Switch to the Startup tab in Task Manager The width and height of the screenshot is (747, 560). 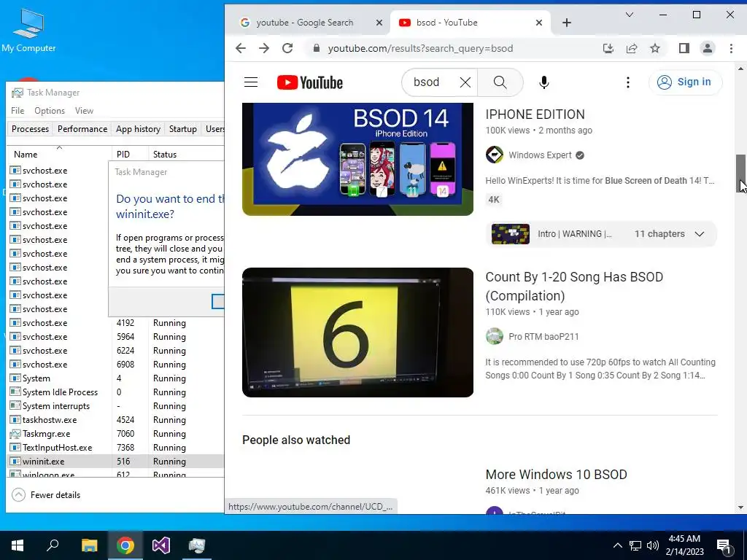(183, 129)
